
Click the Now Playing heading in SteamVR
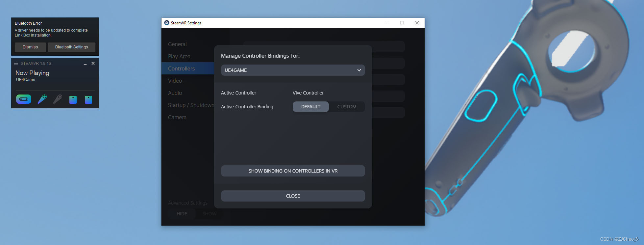(32, 73)
